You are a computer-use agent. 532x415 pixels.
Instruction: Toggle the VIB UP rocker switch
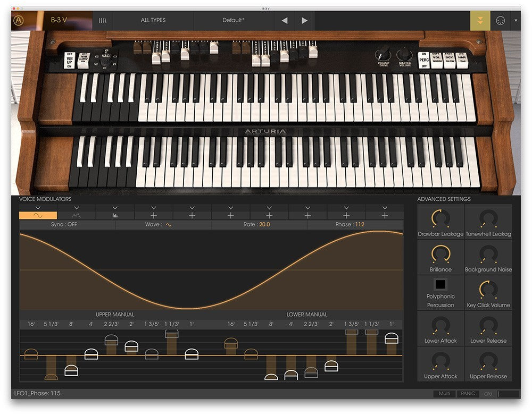click(69, 60)
